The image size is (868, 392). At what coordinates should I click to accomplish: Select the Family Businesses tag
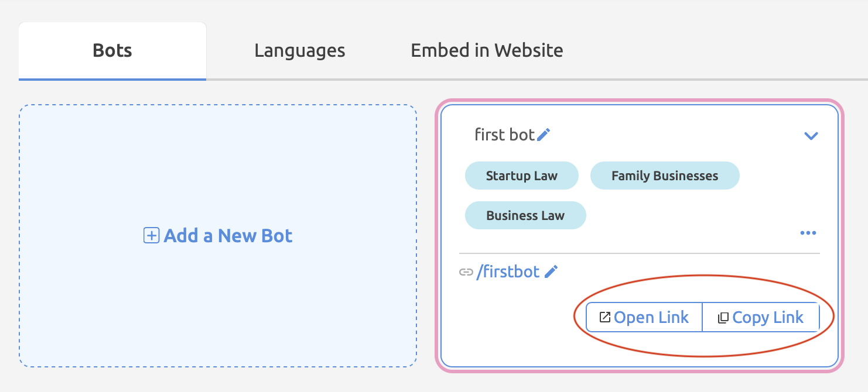664,176
